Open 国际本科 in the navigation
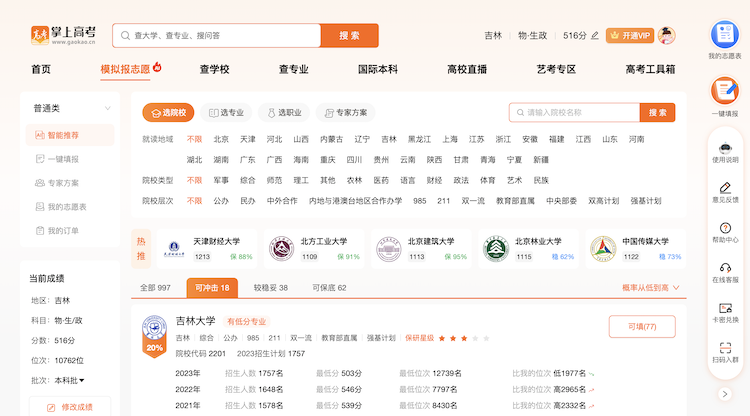The height and width of the screenshot is (416, 750). [x=378, y=69]
